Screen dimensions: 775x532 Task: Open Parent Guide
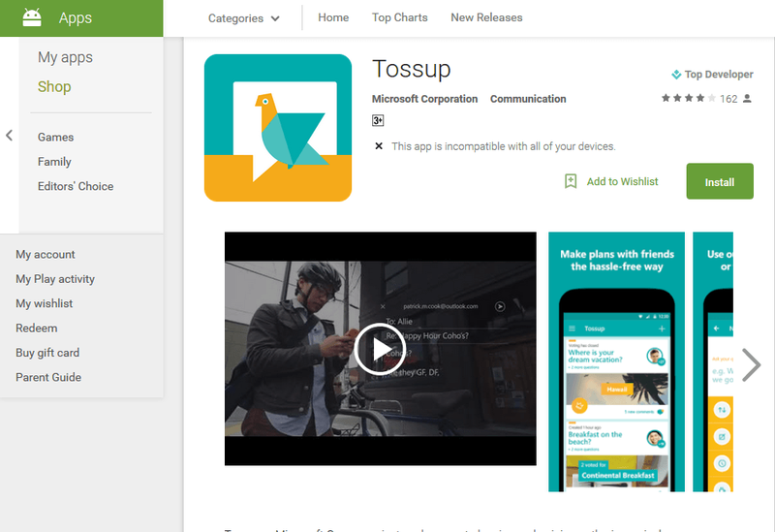coord(48,377)
